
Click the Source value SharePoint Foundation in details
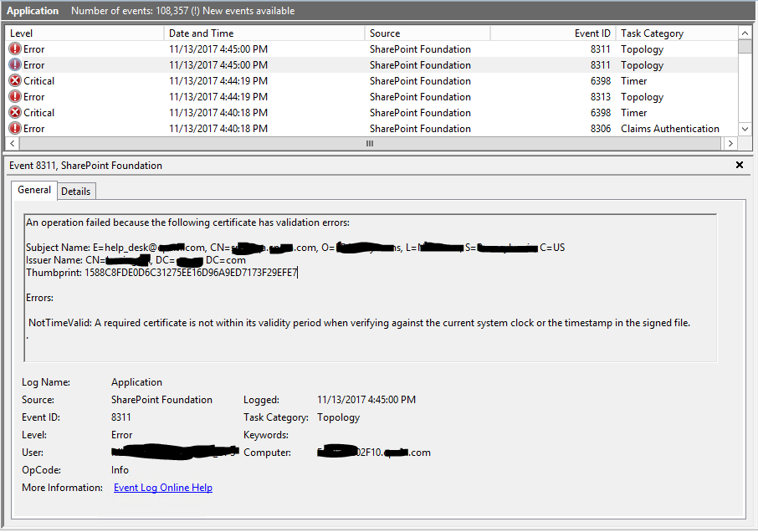161,400
